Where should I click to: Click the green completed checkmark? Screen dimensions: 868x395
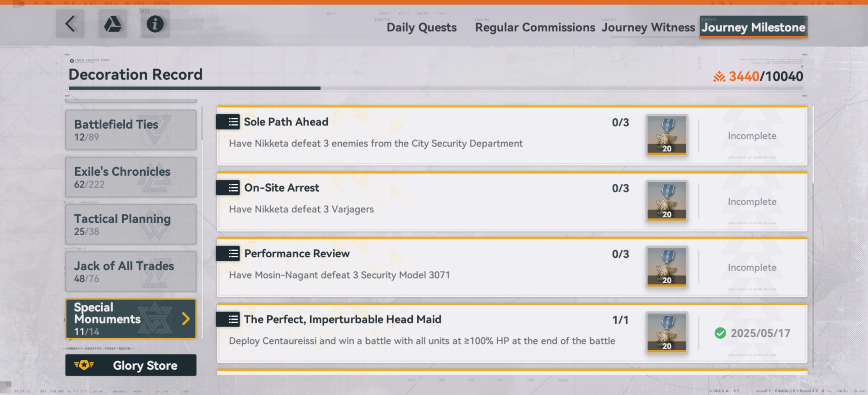click(x=720, y=333)
